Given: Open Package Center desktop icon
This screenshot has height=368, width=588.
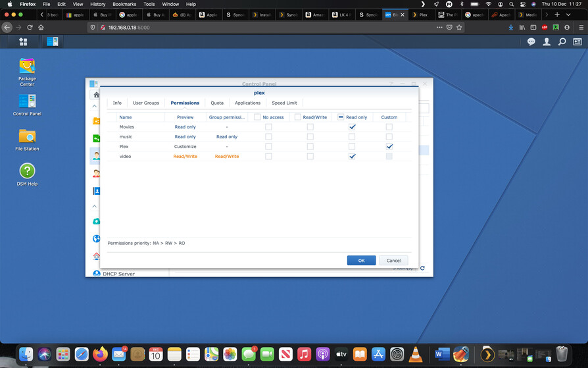Looking at the screenshot, I should click(x=27, y=72).
